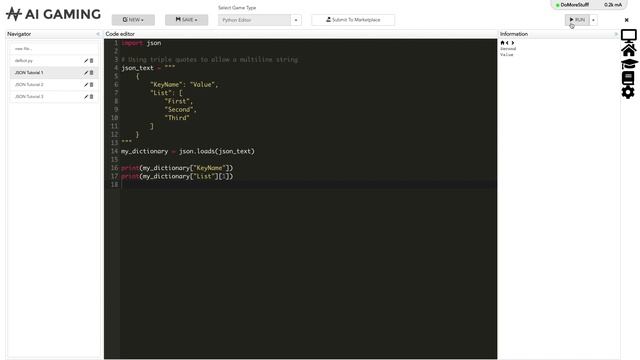
Task: Click the print KeyName statement on line 16
Action: coord(177,168)
